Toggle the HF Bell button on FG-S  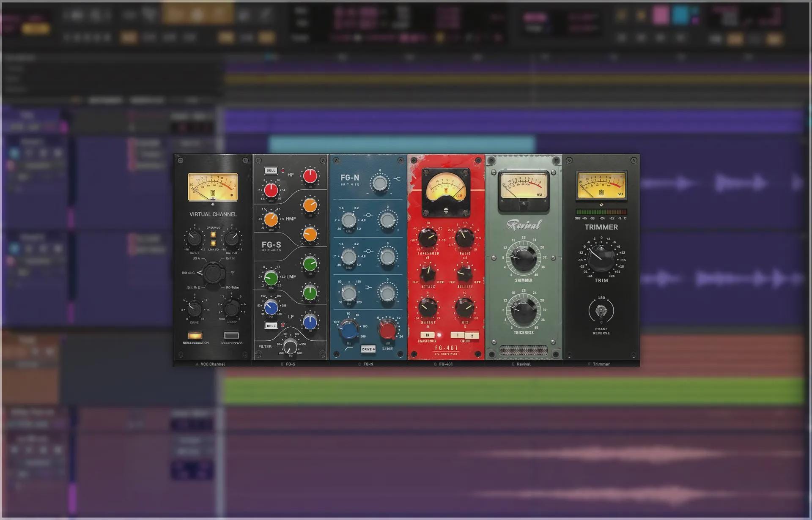pos(271,170)
